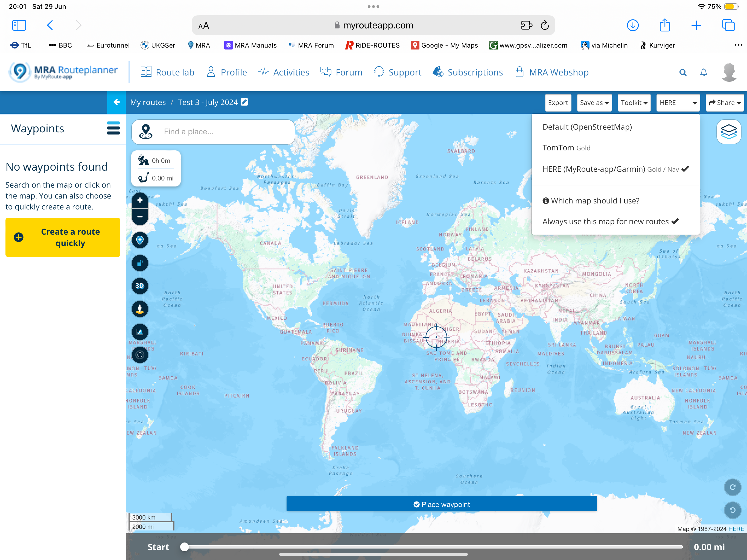Open the page extensions icon in address bar
Image resolution: width=747 pixels, height=560 pixels.
[x=526, y=25]
